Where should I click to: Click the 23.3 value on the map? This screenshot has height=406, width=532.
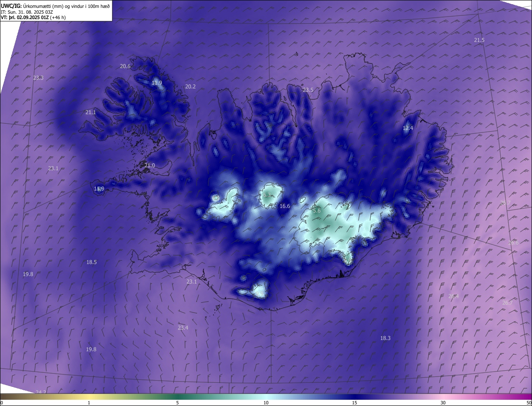(x=38, y=78)
